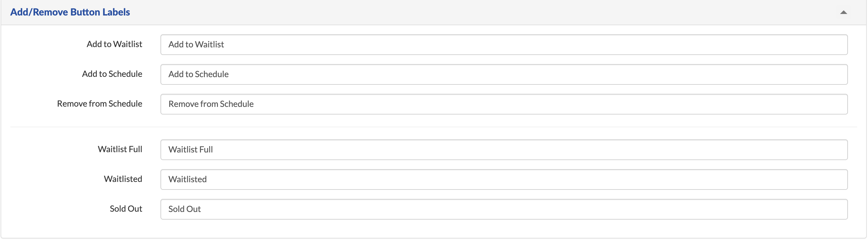Select the Sold Out input box

504,209
